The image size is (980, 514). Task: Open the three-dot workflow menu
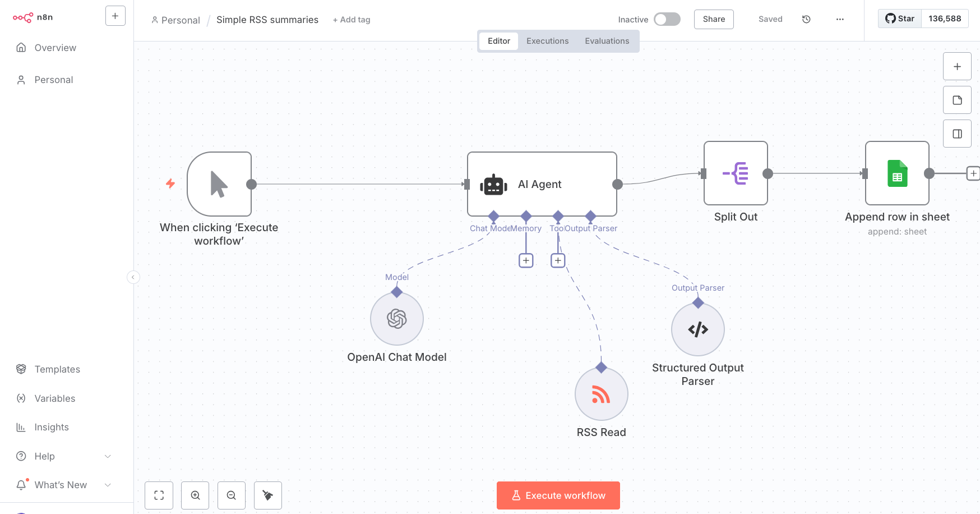tap(840, 19)
